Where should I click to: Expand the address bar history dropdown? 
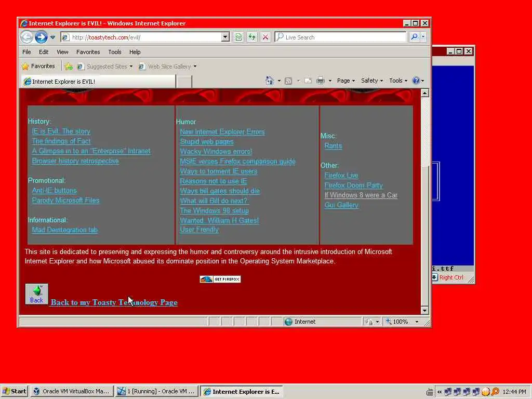(225, 37)
